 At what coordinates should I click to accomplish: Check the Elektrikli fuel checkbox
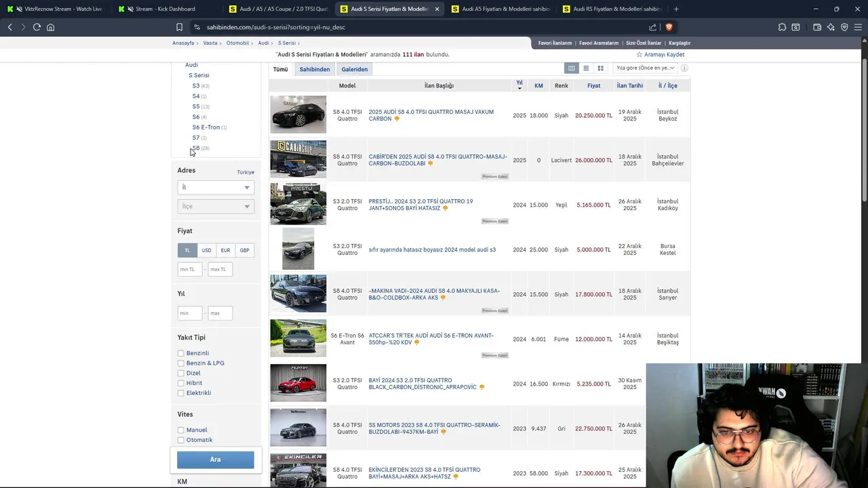pos(181,393)
